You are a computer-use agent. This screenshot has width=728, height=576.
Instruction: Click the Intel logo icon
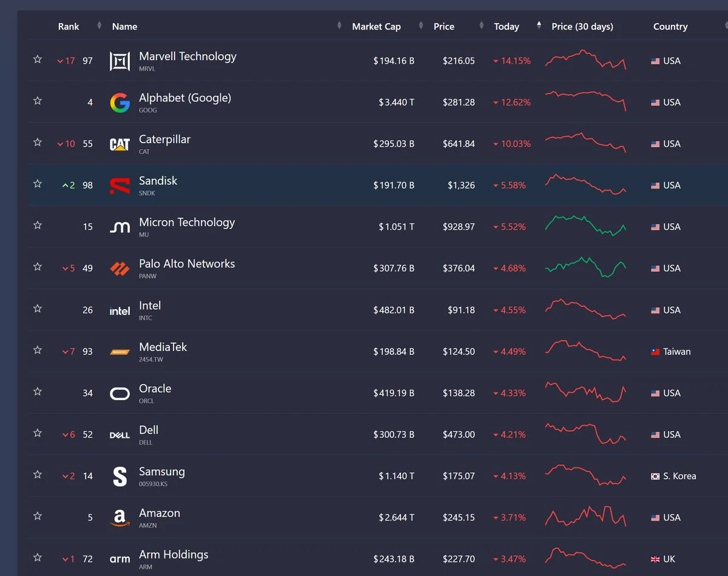point(120,310)
